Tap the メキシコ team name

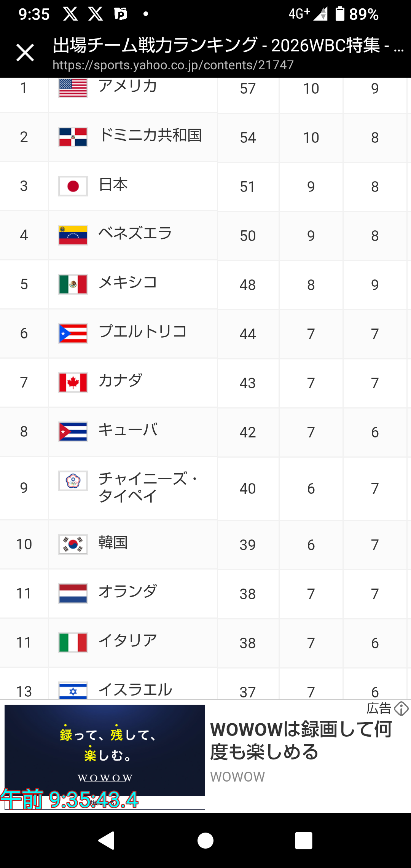128,283
